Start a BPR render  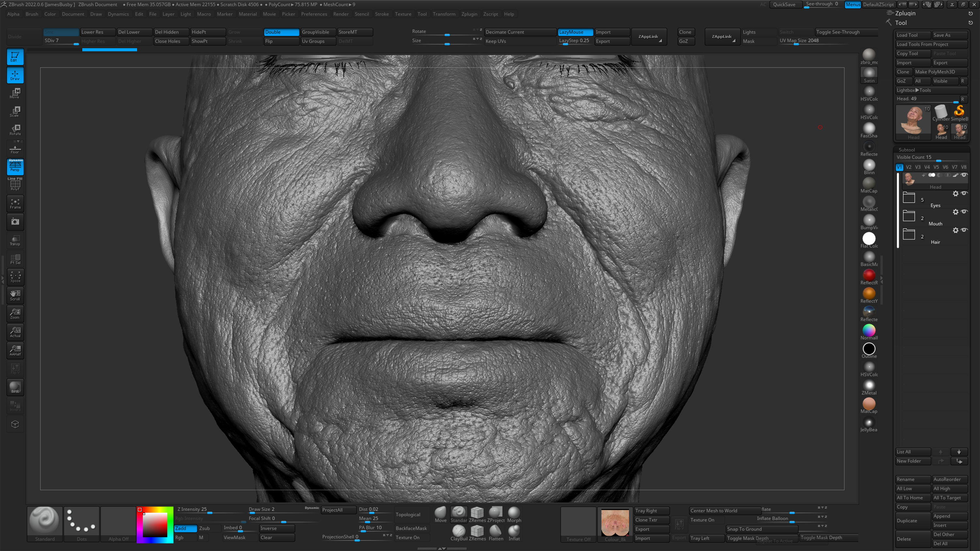coord(15,387)
